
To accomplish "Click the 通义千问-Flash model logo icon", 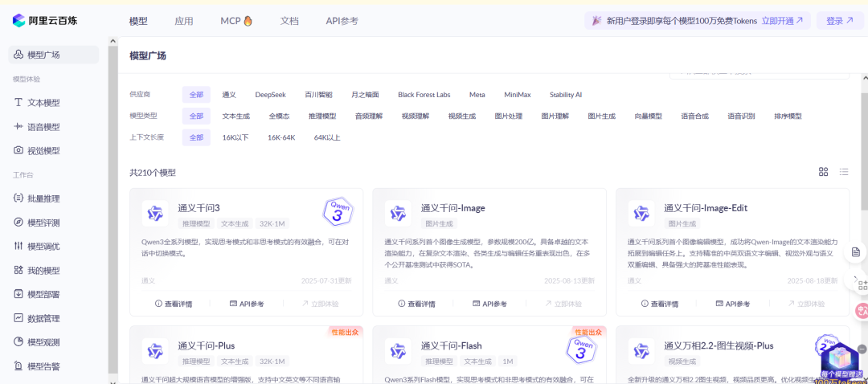I will tap(398, 351).
